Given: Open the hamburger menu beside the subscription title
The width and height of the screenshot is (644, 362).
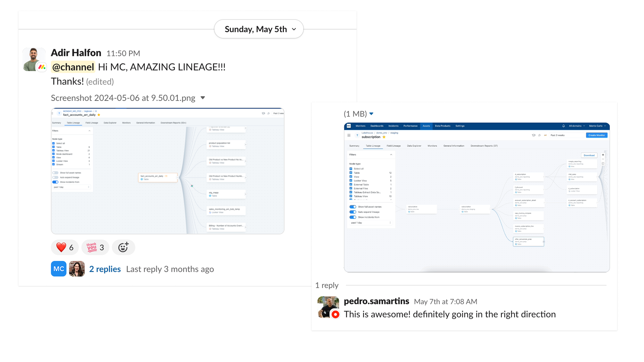Looking at the screenshot, I should click(349, 135).
